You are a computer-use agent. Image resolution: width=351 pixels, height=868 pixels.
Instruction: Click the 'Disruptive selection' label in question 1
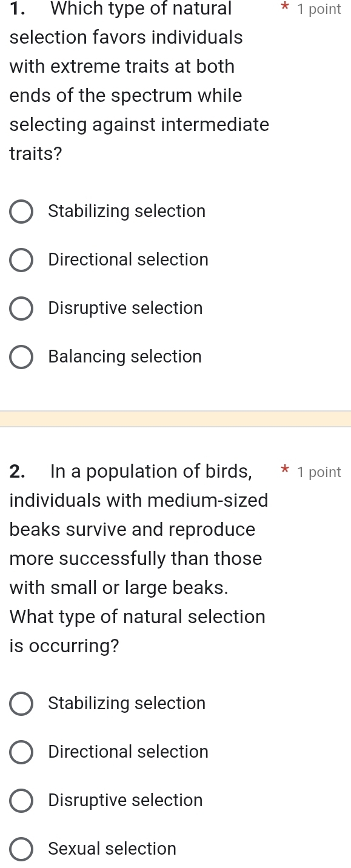125,308
